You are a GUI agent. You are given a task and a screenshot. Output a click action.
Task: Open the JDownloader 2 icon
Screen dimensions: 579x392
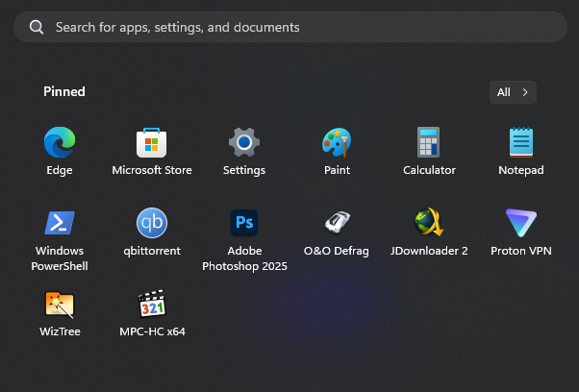click(x=429, y=222)
